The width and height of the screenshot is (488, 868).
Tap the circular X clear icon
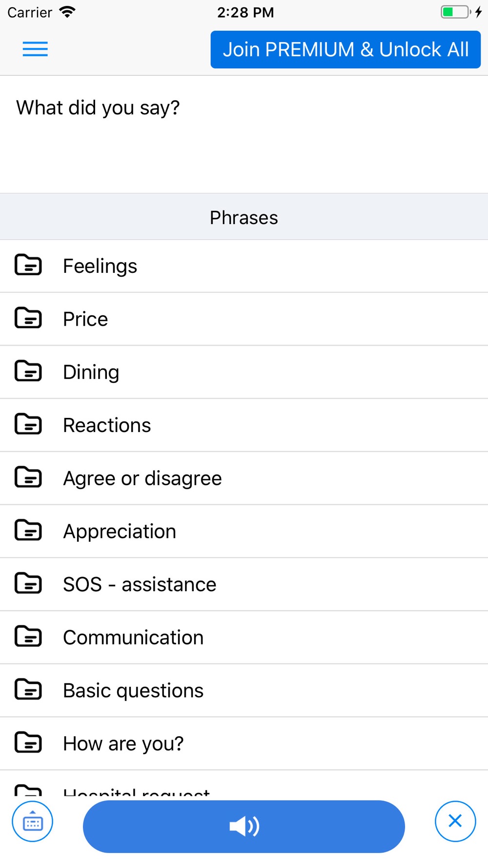(x=455, y=822)
